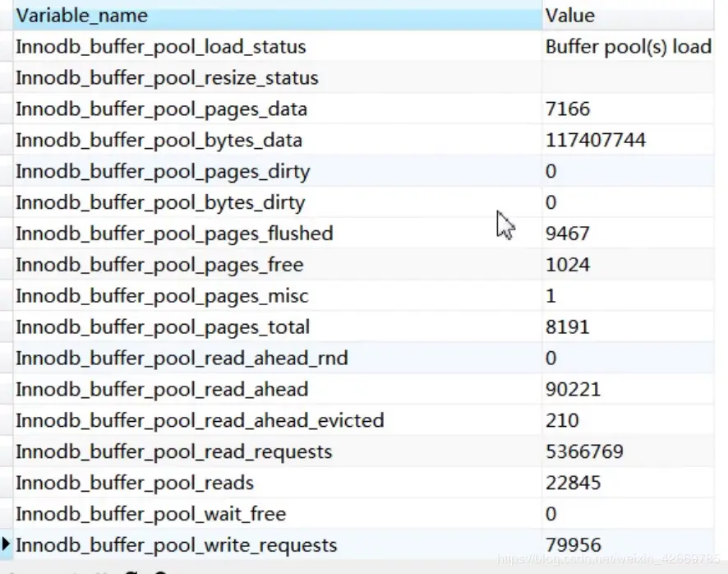The width and height of the screenshot is (728, 574).
Task: Click the empty resize_status value cell
Action: tap(629, 77)
